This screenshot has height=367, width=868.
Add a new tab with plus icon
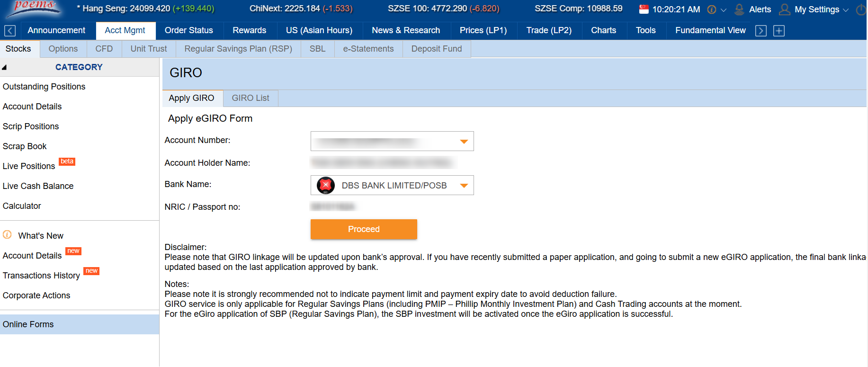[779, 31]
